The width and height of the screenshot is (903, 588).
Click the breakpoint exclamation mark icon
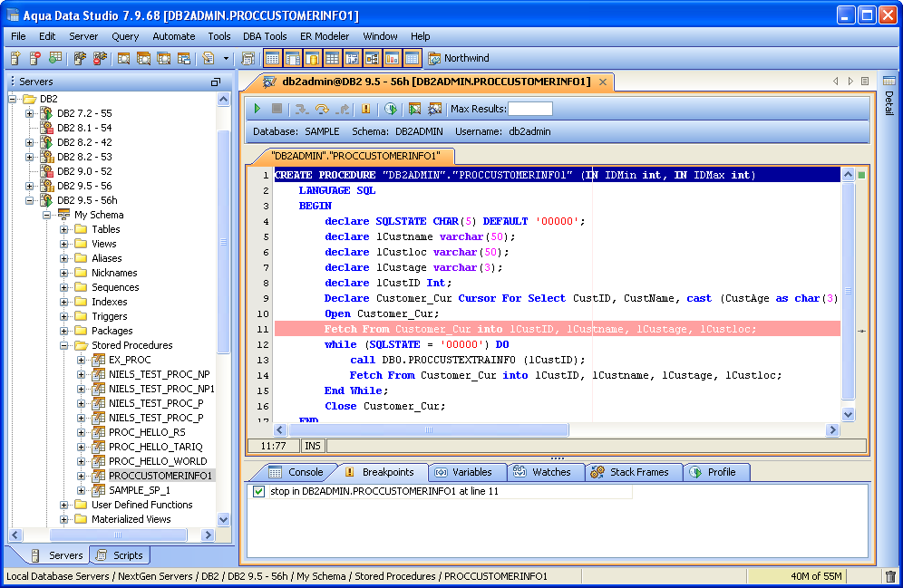pyautogui.click(x=366, y=109)
